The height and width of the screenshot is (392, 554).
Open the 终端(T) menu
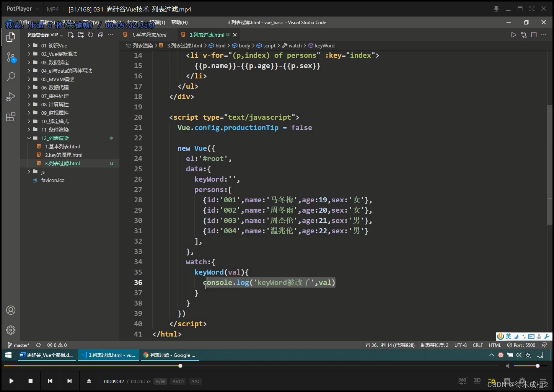click(x=158, y=23)
